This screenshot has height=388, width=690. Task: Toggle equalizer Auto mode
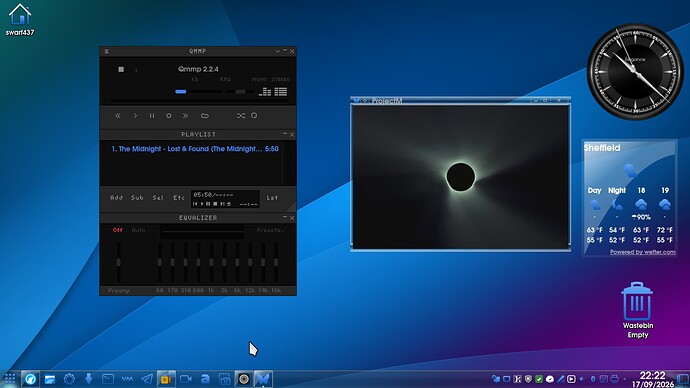[x=139, y=230]
